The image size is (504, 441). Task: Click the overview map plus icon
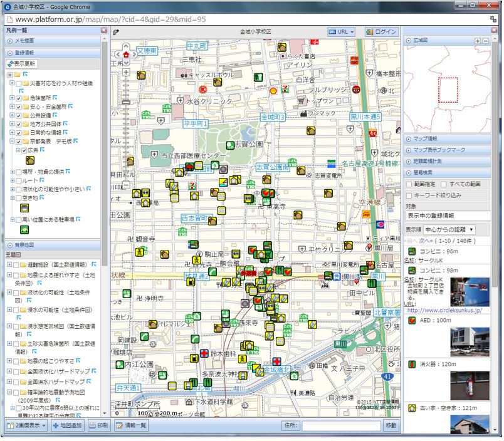[x=478, y=41]
